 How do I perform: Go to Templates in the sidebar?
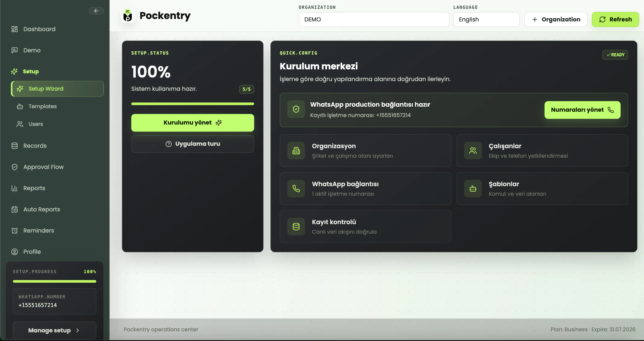click(x=57, y=106)
